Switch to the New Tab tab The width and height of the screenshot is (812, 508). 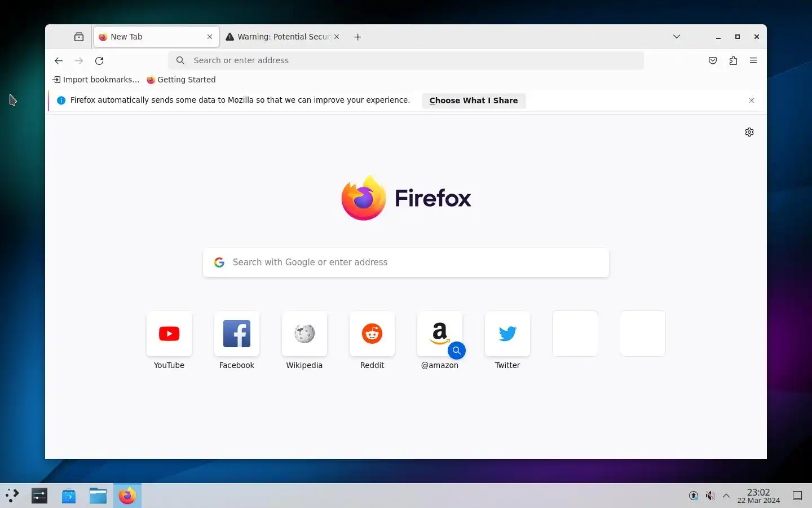[x=156, y=37]
